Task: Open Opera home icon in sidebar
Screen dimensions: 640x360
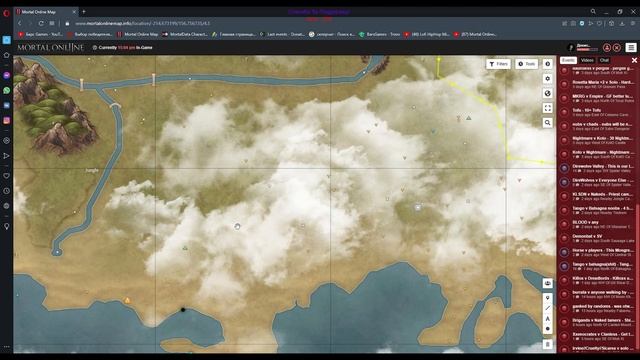Action: pos(7,55)
